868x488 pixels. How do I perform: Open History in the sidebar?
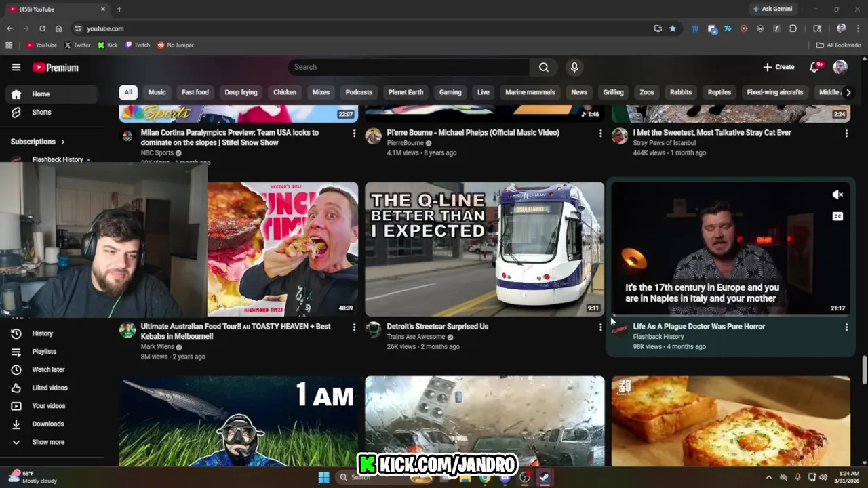point(52,333)
